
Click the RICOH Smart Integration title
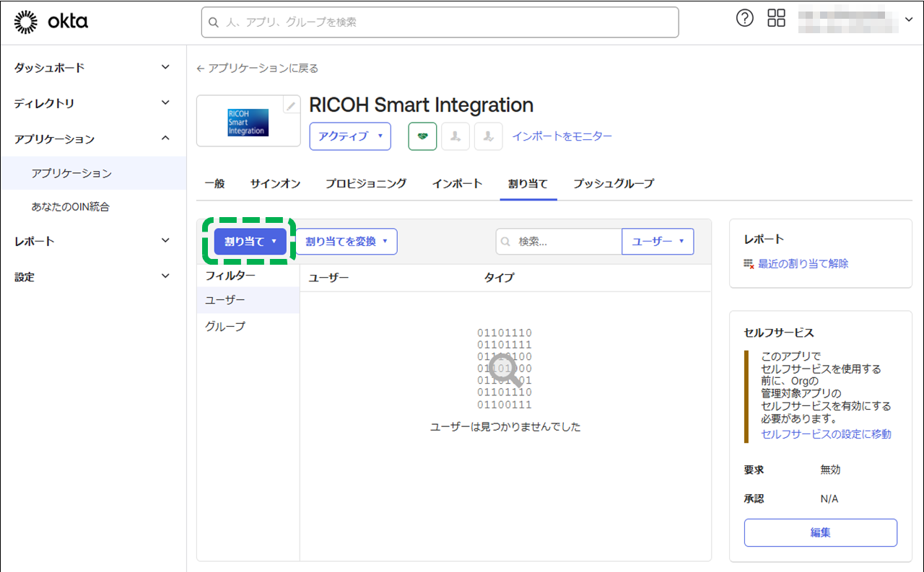(422, 105)
